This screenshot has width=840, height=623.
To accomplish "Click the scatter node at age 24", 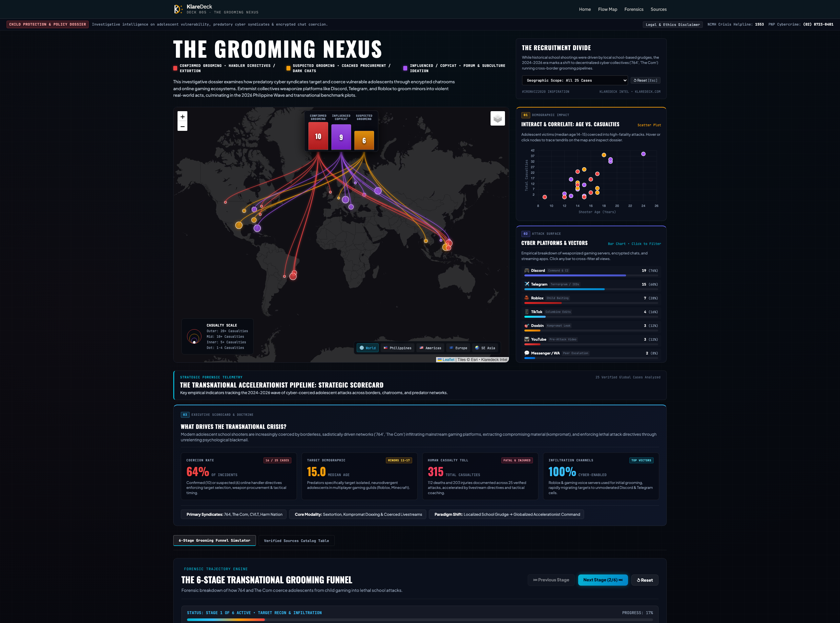I will 643,154.
